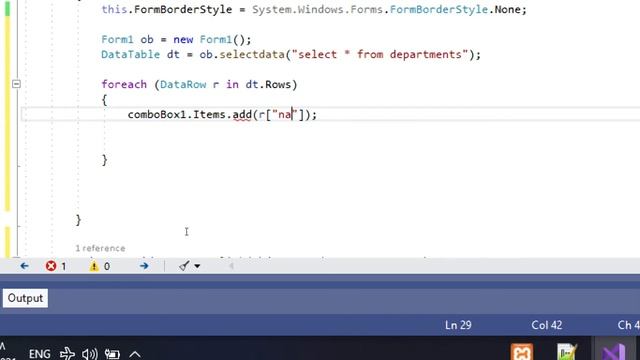Open XAMPP from the taskbar
The image size is (640, 360).
pyautogui.click(x=522, y=352)
